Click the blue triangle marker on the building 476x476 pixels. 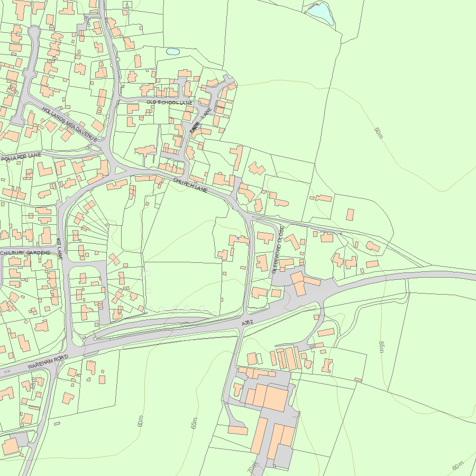[239, 239]
